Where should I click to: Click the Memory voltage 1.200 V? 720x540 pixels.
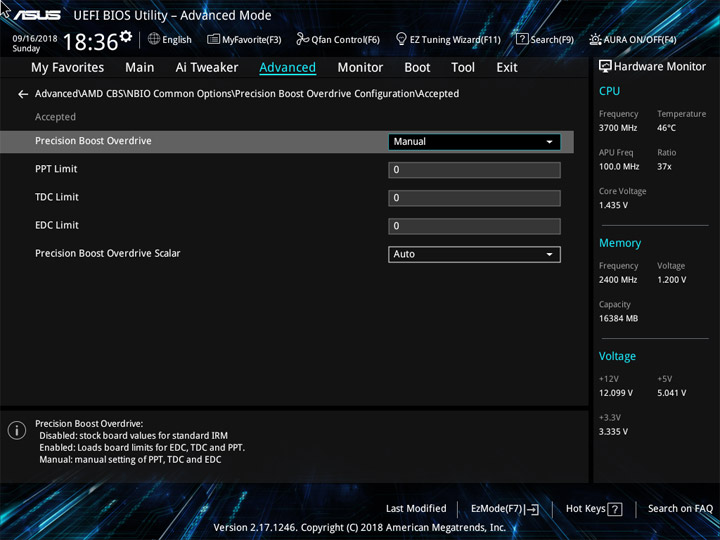(x=671, y=280)
